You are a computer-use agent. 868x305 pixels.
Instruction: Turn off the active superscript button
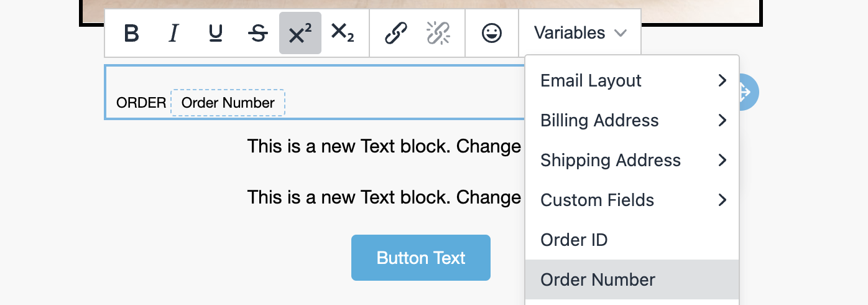click(300, 33)
